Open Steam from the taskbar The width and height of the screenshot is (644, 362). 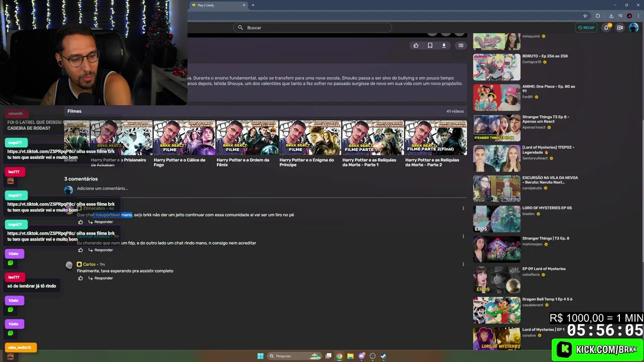click(383, 356)
